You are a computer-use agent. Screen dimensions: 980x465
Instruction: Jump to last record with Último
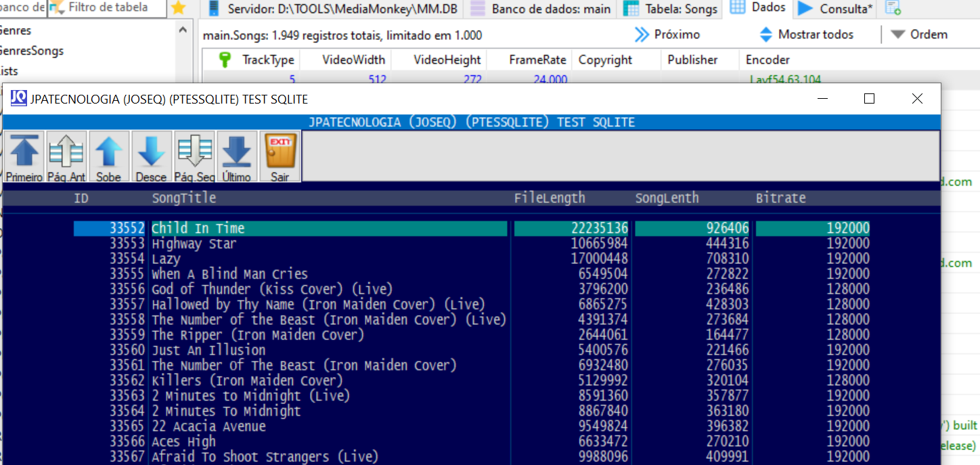[x=236, y=157]
